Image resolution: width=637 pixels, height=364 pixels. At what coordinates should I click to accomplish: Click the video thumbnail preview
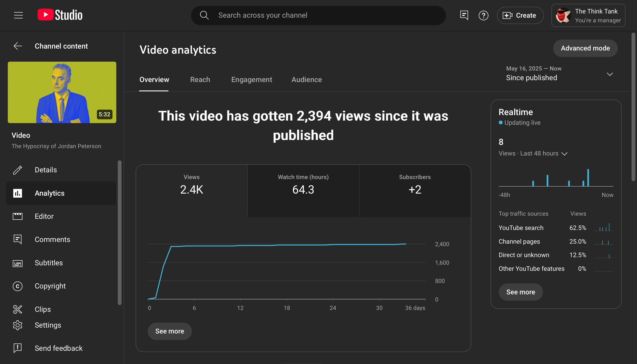62,92
